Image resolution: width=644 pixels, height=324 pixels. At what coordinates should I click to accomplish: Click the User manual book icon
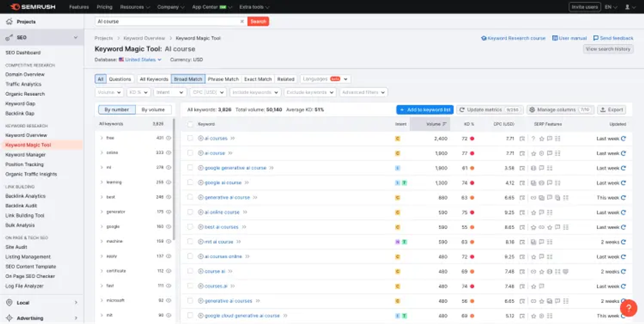point(555,38)
